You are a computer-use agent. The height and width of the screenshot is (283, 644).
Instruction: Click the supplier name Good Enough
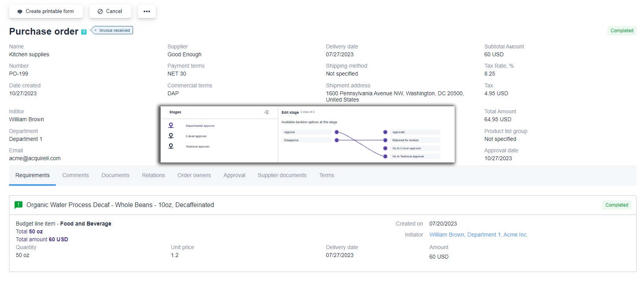point(184,55)
